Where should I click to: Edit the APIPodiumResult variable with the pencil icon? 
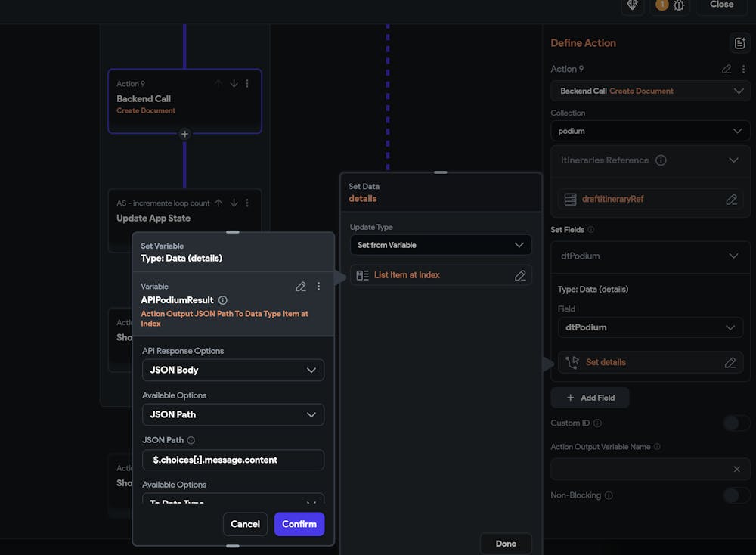301,287
